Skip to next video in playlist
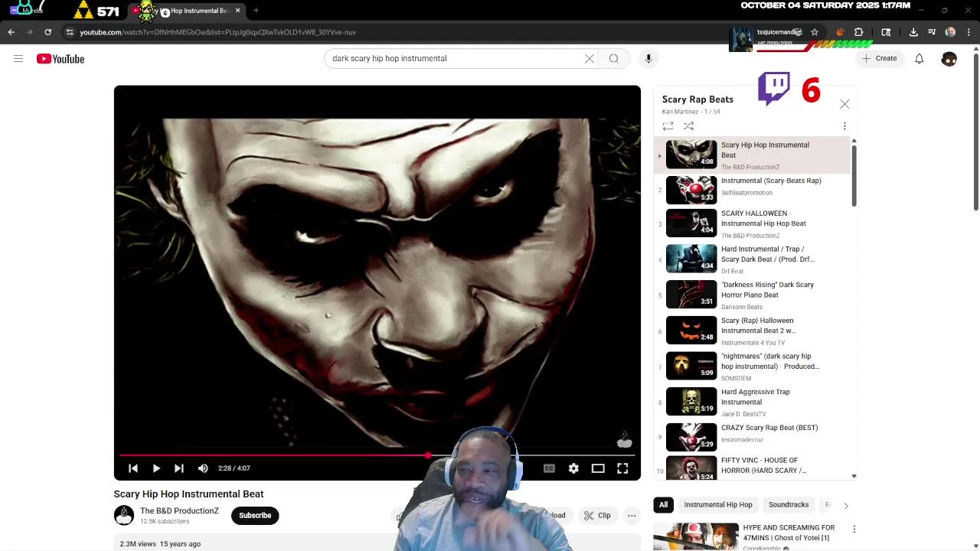980x551 pixels. coord(179,468)
